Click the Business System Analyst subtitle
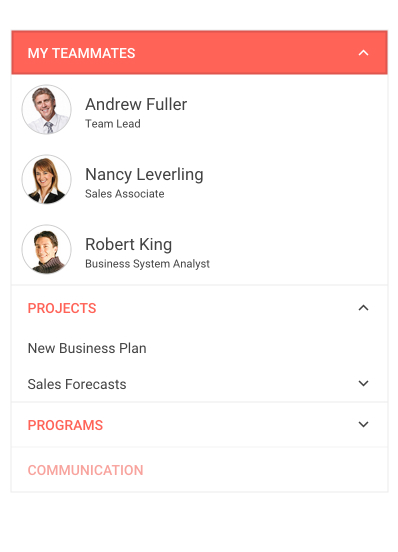This screenshot has height=552, width=398. point(147,264)
